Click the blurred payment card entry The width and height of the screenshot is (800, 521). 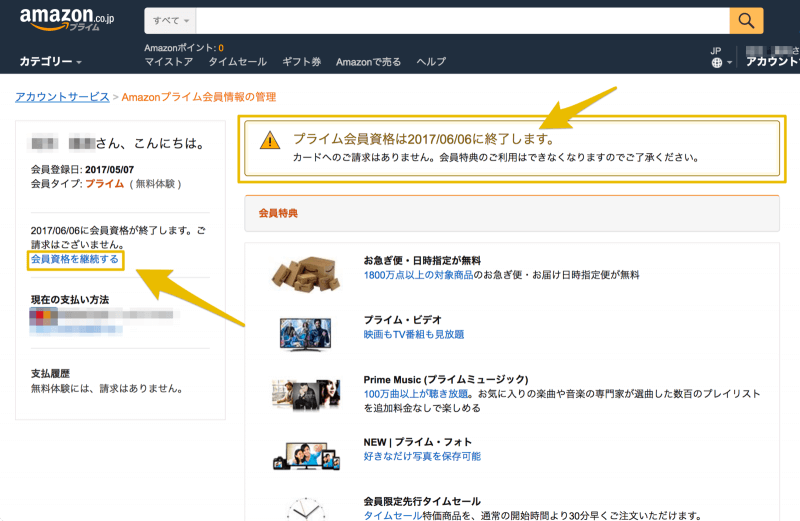click(103, 321)
